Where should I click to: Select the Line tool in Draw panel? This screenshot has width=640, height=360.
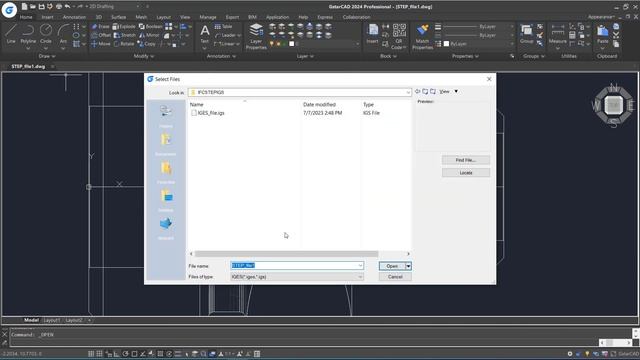[x=11, y=34]
